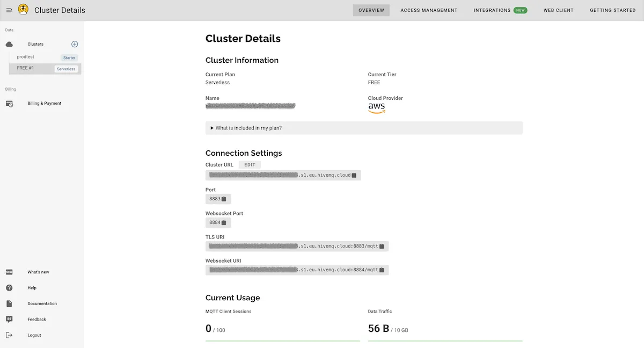Image resolution: width=644 pixels, height=348 pixels.
Task: Click the '56 B' data traffic value
Action: pos(378,328)
